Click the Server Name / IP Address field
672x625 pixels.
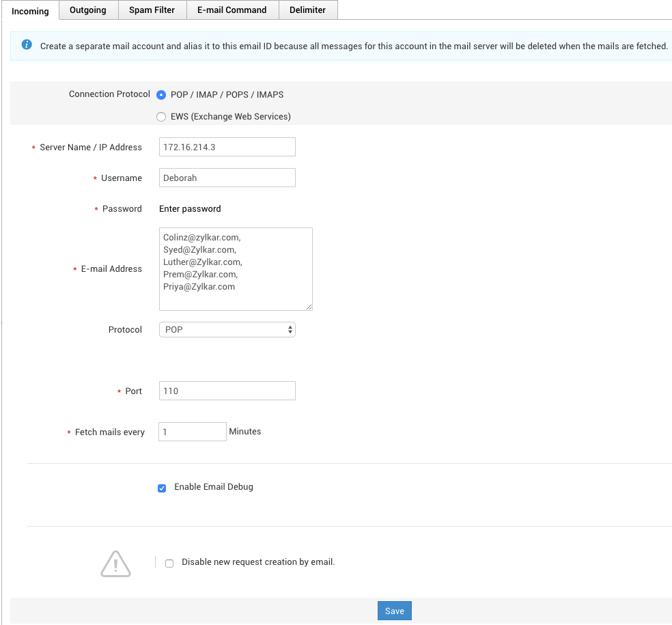(x=227, y=147)
